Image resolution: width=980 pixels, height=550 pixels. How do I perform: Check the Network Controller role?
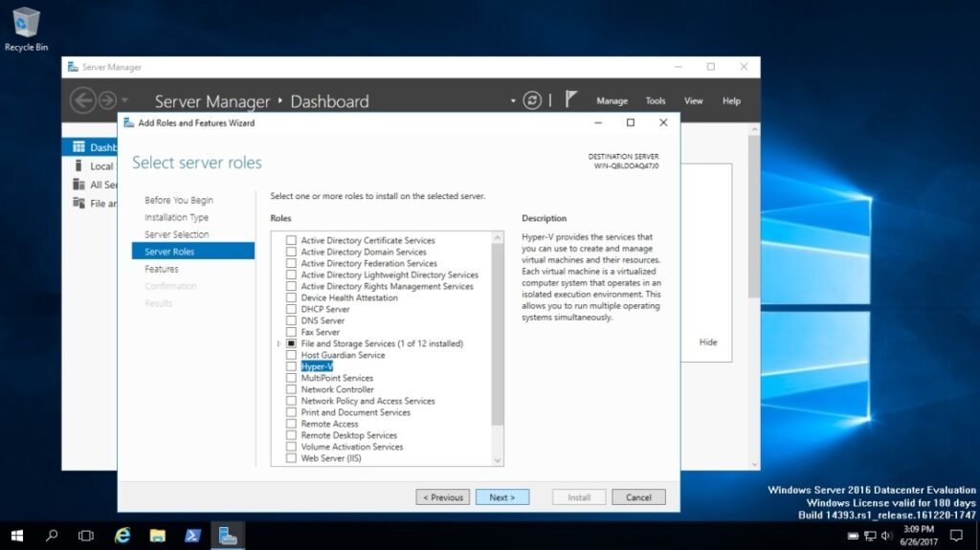(x=291, y=389)
